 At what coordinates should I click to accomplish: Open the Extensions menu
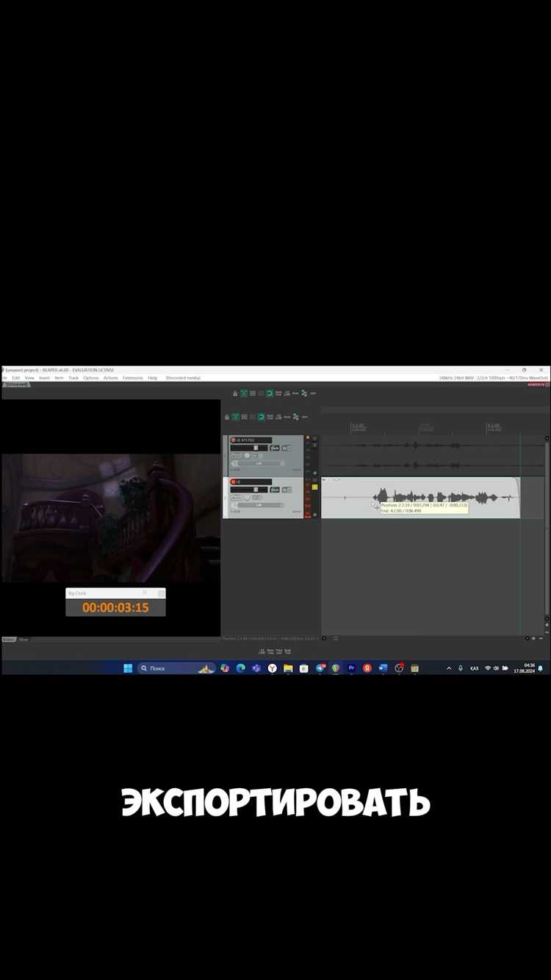point(133,378)
